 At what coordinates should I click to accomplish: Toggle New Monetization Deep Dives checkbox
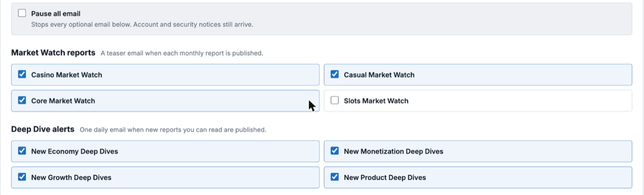pyautogui.click(x=335, y=151)
